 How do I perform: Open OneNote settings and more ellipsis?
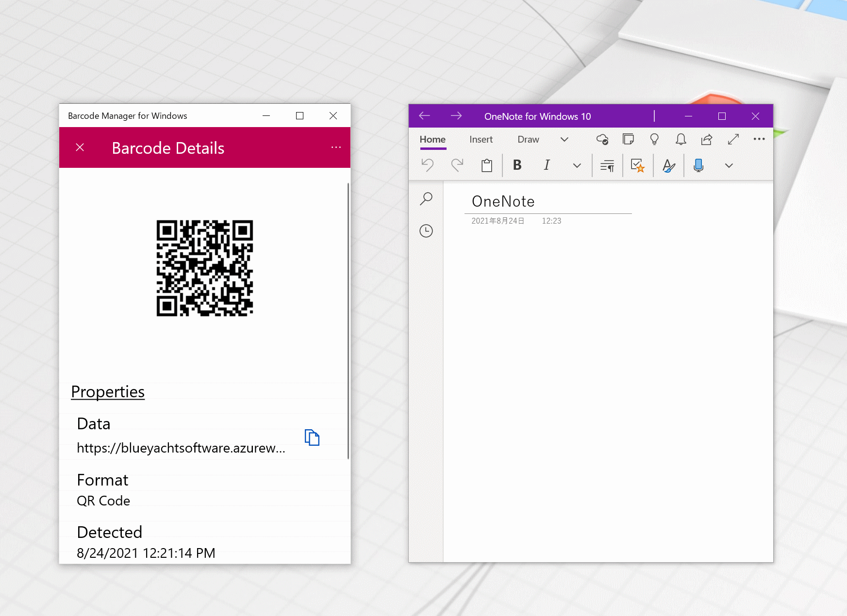point(759,139)
